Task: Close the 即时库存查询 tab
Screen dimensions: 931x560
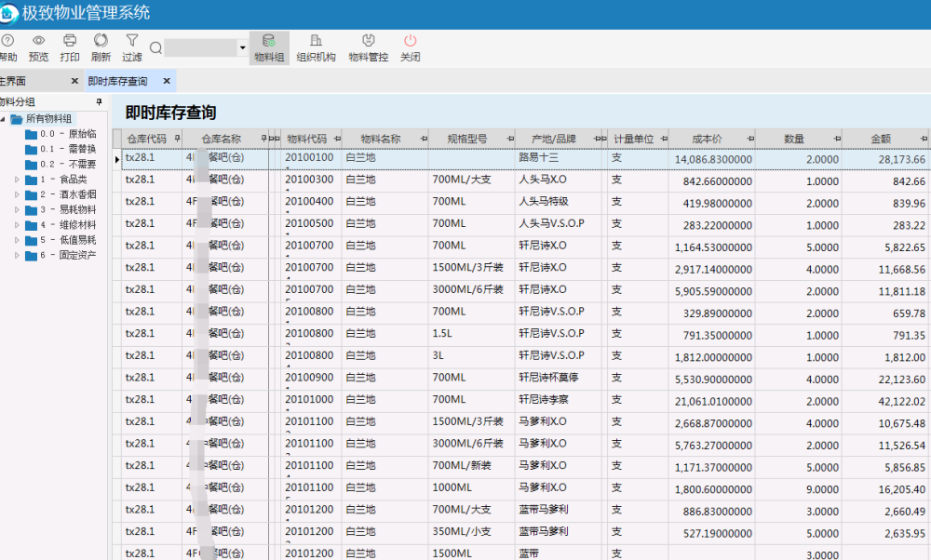Action: [x=167, y=81]
